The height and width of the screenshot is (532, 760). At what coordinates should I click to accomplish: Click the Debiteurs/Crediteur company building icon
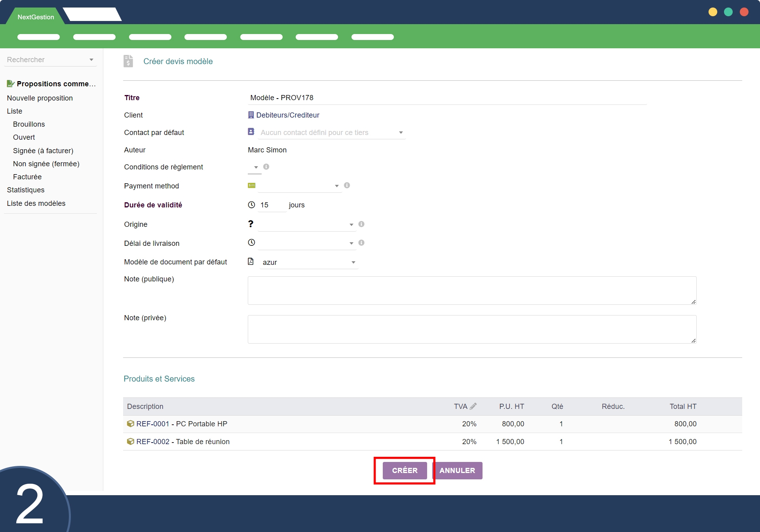251,115
